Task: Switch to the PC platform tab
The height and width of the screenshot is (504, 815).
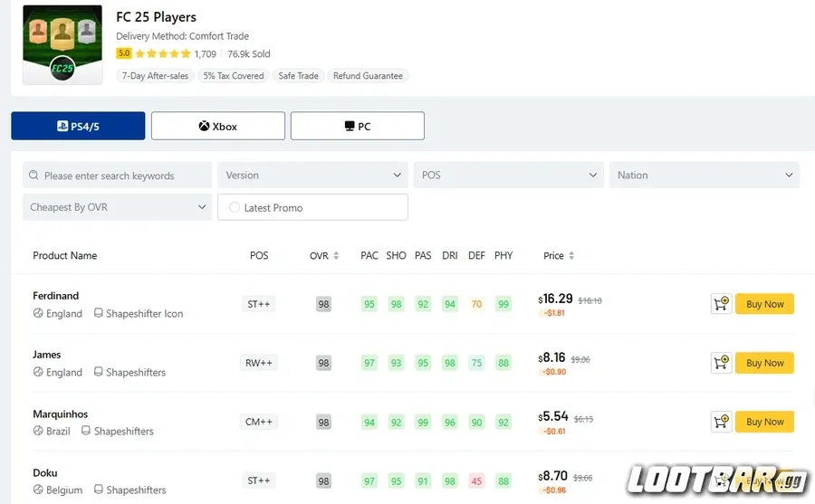Action: tap(357, 127)
